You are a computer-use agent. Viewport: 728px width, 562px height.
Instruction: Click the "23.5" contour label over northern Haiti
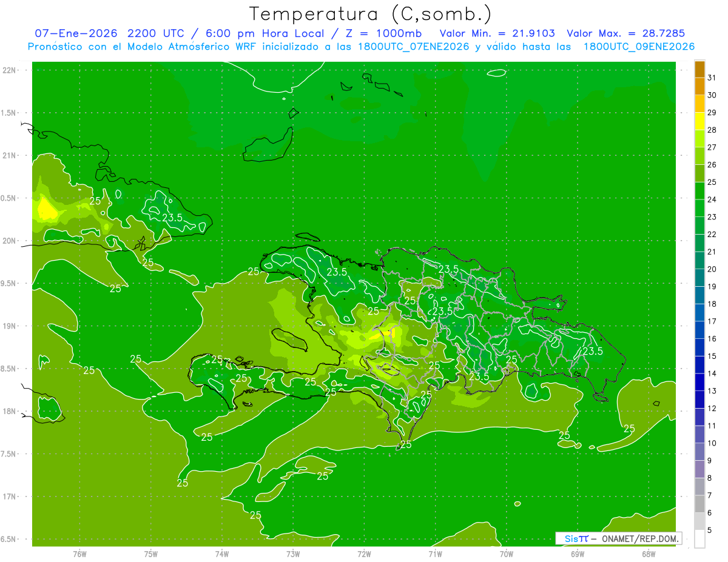[x=337, y=272]
